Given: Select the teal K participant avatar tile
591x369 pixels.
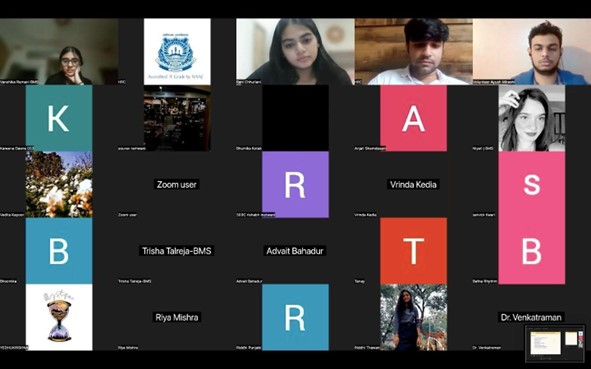Looking at the screenshot, I should coord(59,118).
